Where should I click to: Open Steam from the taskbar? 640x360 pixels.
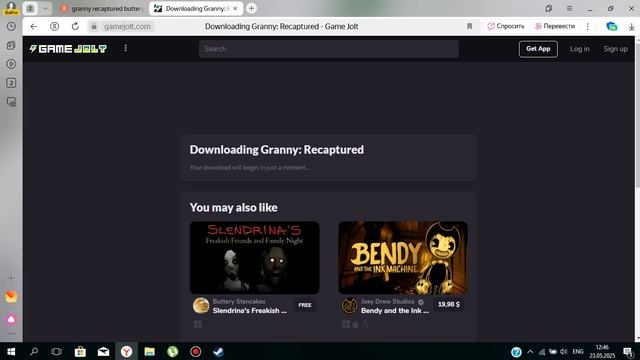[x=218, y=351]
